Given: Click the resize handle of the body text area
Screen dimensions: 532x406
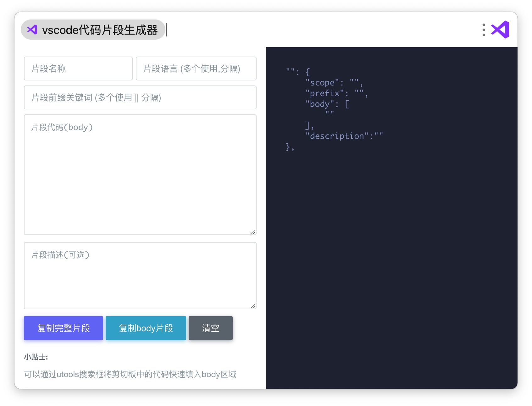Looking at the screenshot, I should pos(253,232).
